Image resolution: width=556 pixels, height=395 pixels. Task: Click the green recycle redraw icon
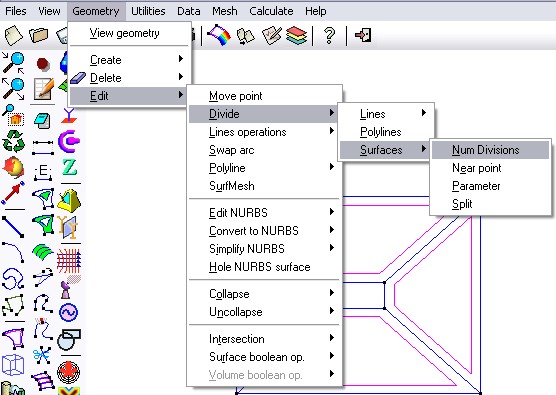[13, 141]
